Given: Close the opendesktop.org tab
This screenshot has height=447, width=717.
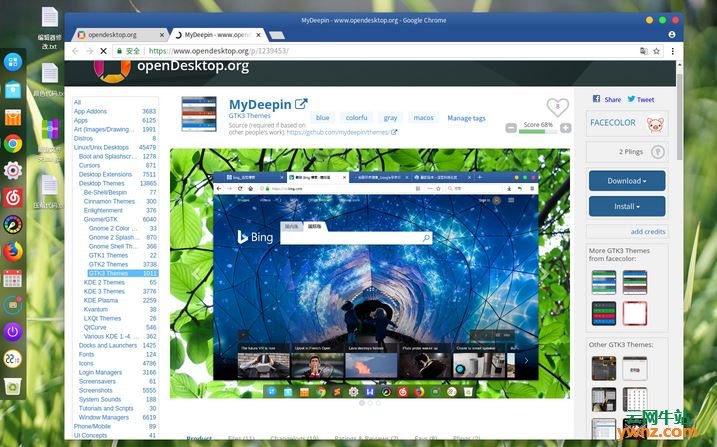Looking at the screenshot, I should click(162, 35).
